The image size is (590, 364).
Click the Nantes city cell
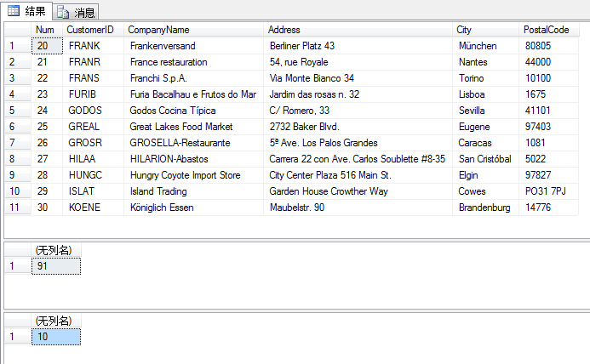[x=485, y=62]
